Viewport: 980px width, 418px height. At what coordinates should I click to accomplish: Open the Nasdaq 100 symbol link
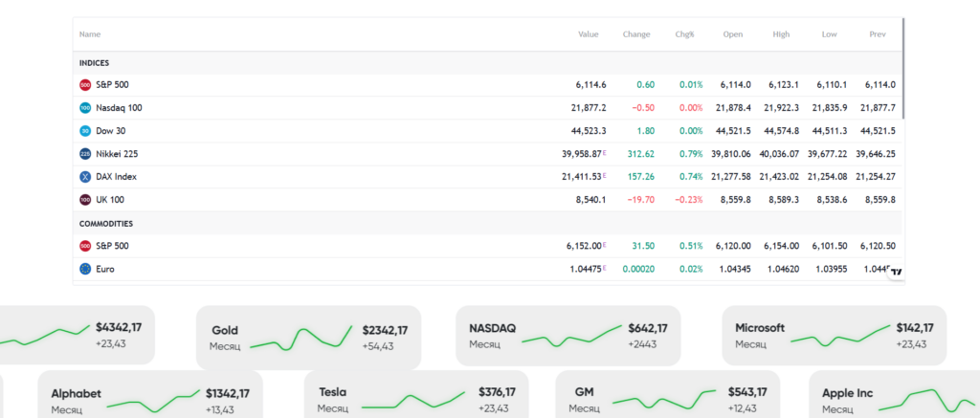(119, 108)
